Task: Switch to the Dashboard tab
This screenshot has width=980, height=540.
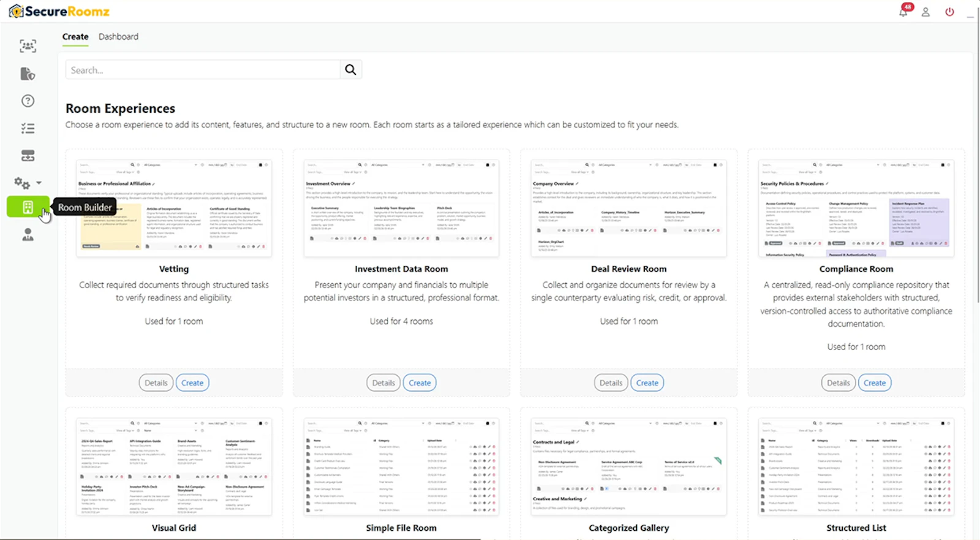Action: 118,37
